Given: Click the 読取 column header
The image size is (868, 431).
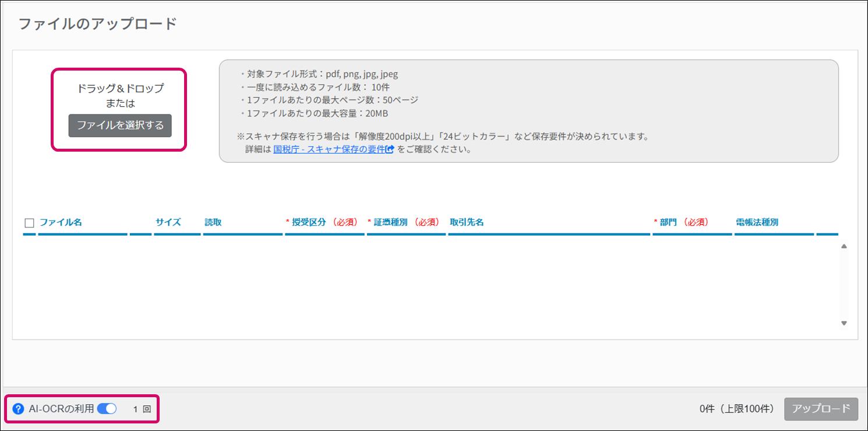Looking at the screenshot, I should [x=213, y=222].
